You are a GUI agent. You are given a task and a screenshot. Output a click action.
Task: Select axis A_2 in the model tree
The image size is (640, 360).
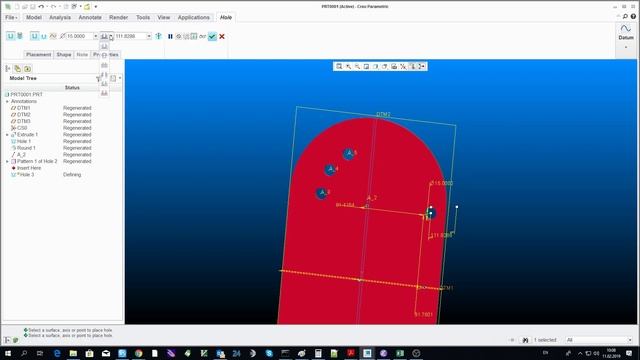pos(21,155)
